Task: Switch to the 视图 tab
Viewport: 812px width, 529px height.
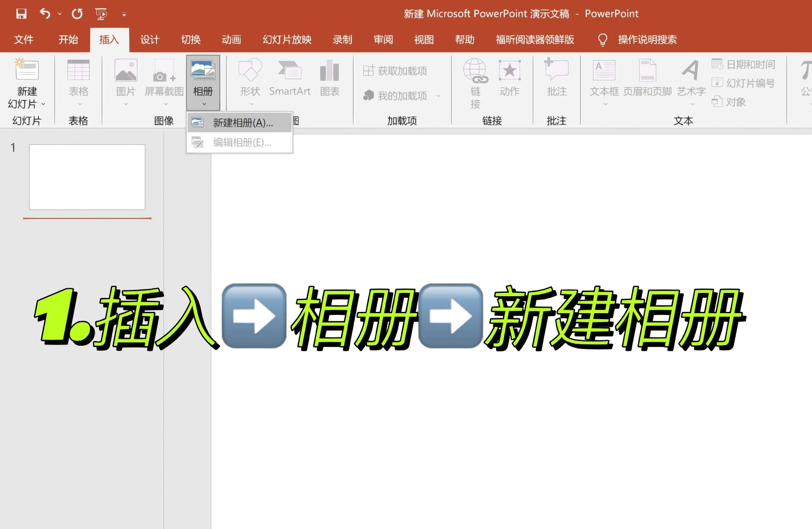Action: [x=424, y=39]
